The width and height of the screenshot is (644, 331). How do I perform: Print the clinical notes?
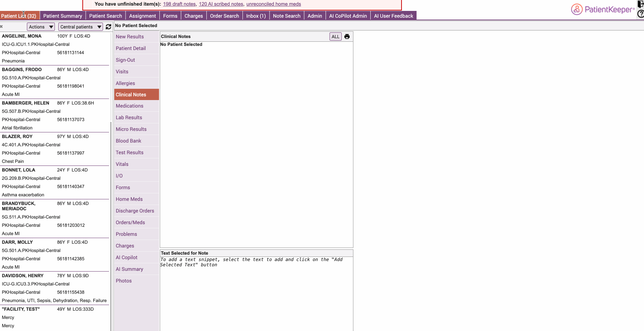tap(347, 36)
